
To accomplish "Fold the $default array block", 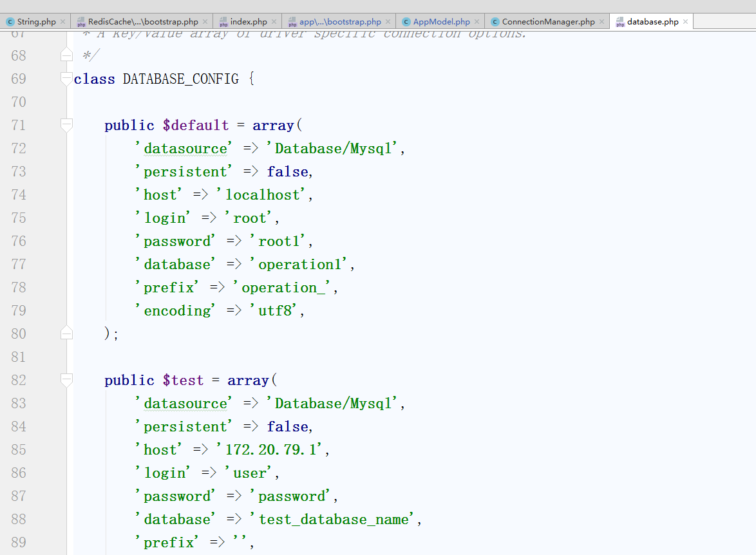I will pos(66,125).
